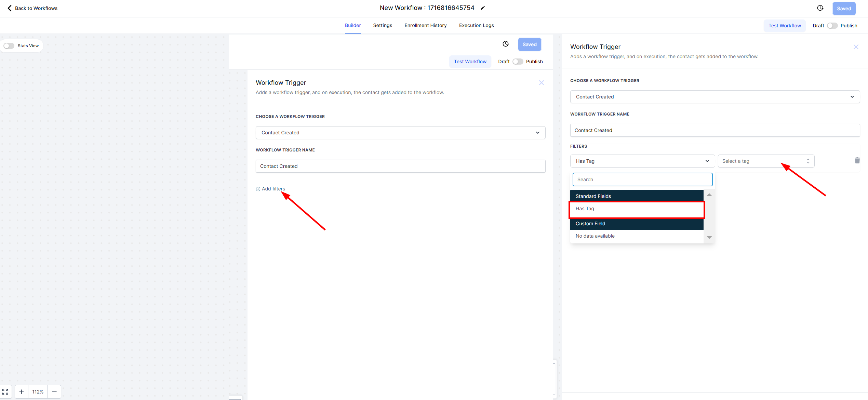Click the history clock icon beside middle Saved button

(506, 44)
